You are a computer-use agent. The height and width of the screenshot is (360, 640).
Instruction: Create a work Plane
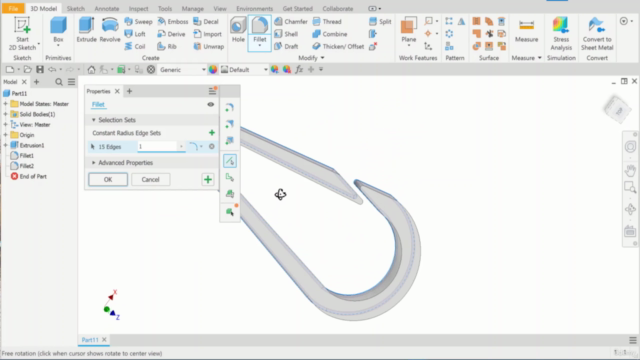pos(409,29)
